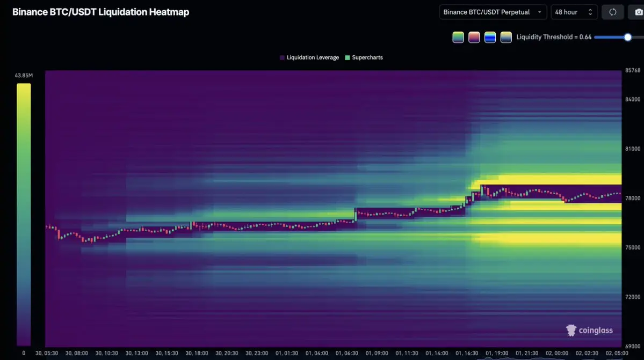
Task: Click the 02, 05:00 time axis label
Action: (x=617, y=353)
